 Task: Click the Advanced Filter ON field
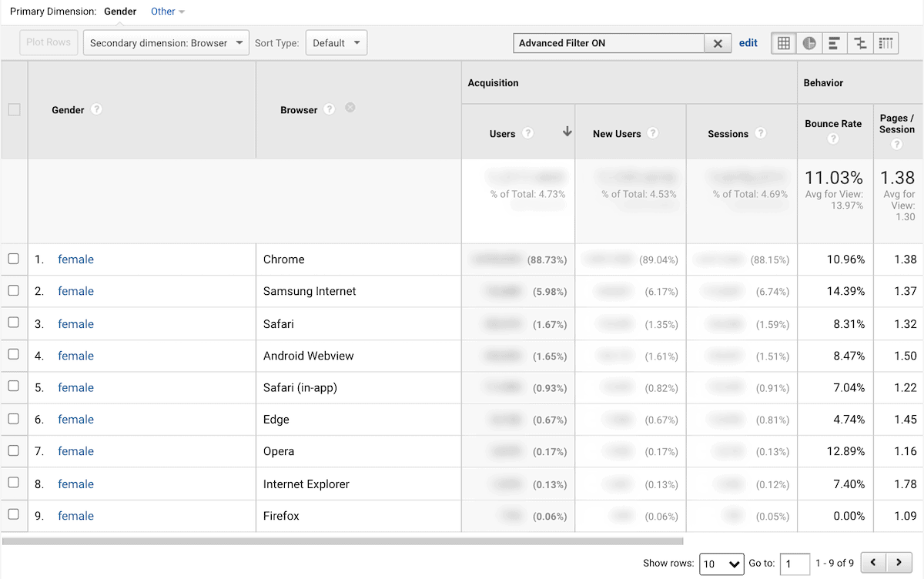pos(609,44)
